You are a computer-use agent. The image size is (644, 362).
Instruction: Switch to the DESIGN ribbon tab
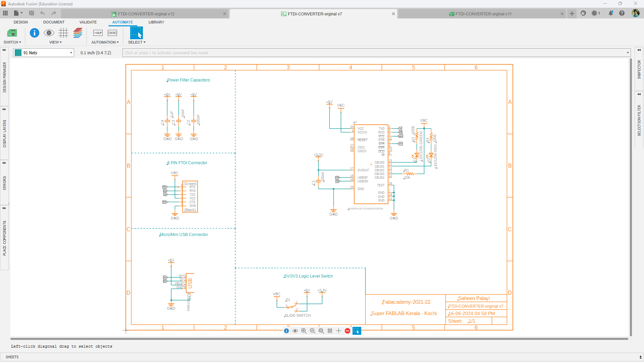(x=21, y=22)
